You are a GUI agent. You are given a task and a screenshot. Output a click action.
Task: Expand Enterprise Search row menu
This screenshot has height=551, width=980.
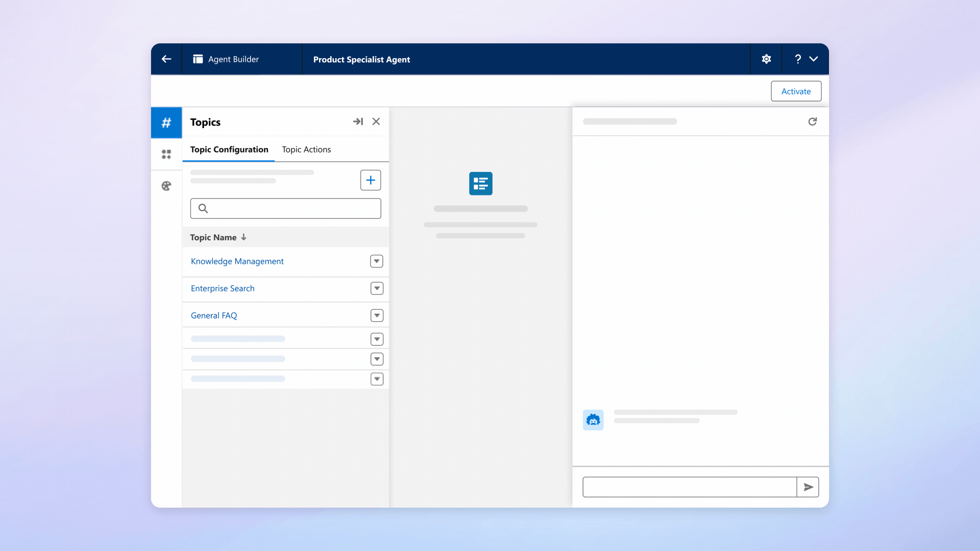(377, 288)
